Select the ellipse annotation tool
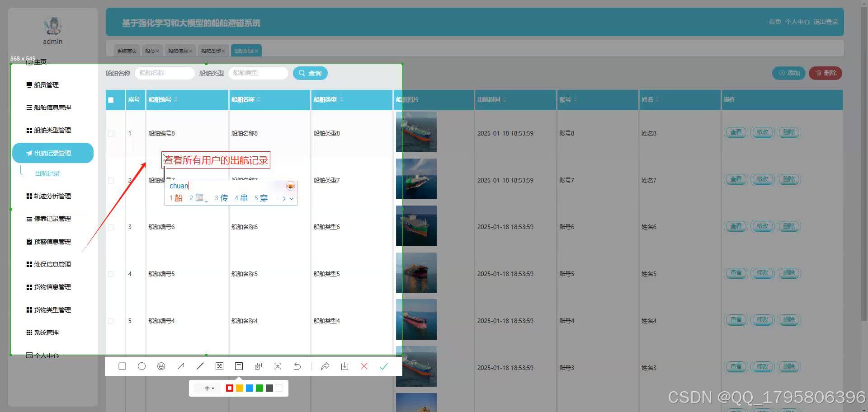Viewport: 868px width, 412px height. [142, 366]
